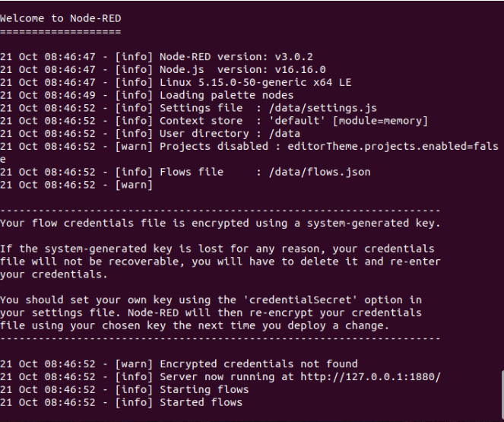This screenshot has height=422, width=504.
Task: Click the "deploy a change" sentence
Action: point(195,325)
